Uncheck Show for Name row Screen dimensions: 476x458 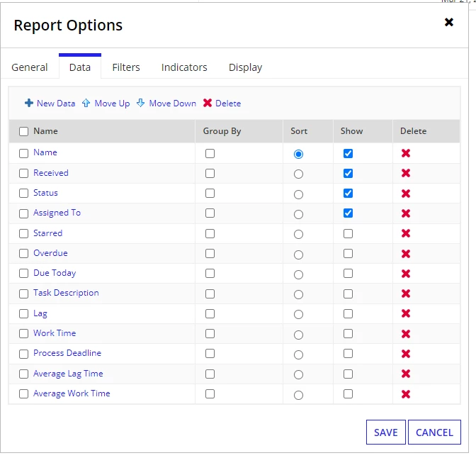348,153
